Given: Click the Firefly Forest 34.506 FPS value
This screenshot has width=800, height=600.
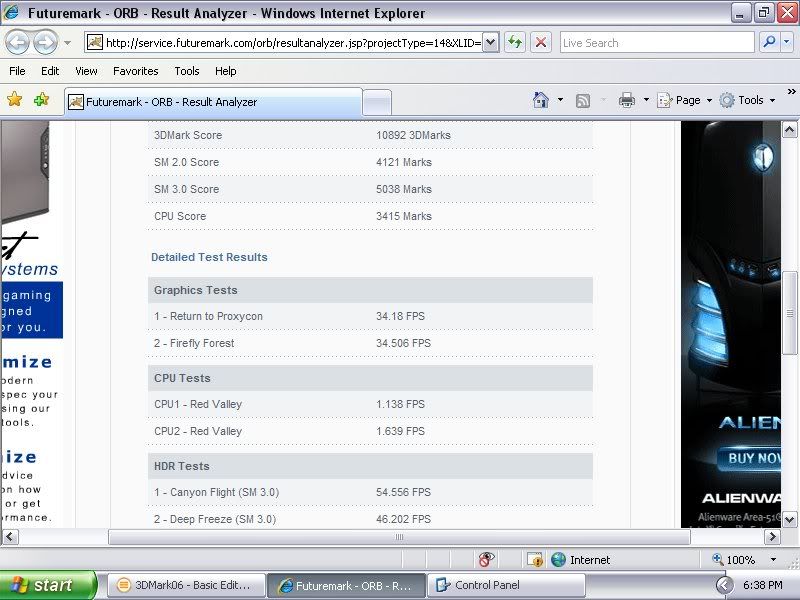Looking at the screenshot, I should tap(403, 343).
